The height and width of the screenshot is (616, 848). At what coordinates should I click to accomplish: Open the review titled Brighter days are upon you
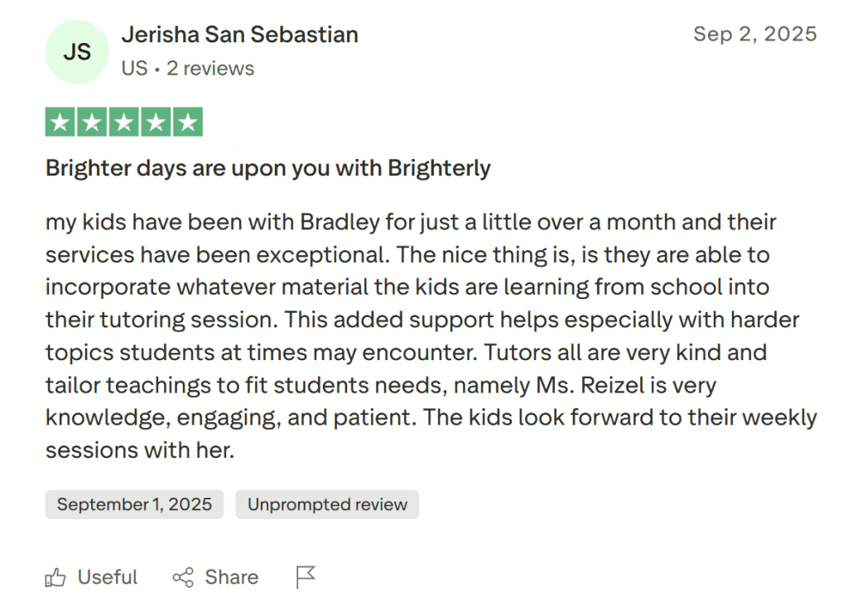point(267,168)
